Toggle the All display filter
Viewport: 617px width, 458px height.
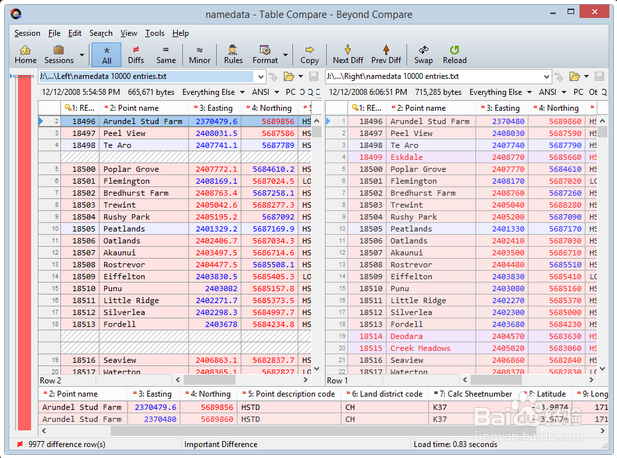[x=106, y=55]
